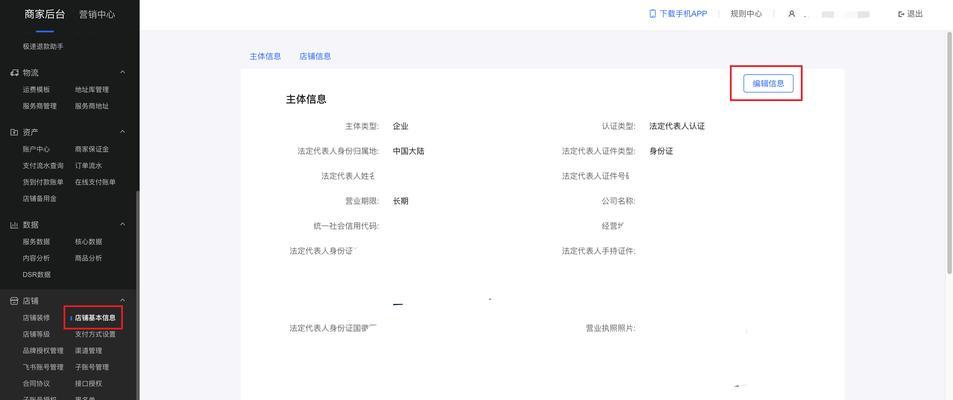The image size is (953, 400).
Task: Open 在线支付账单 menu item
Action: pyautogui.click(x=95, y=182)
